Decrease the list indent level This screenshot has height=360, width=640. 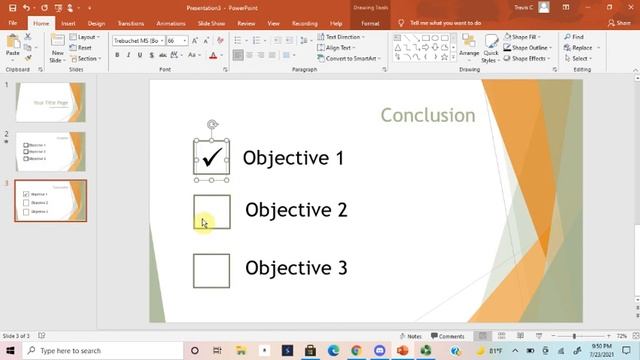pyautogui.click(x=277, y=40)
